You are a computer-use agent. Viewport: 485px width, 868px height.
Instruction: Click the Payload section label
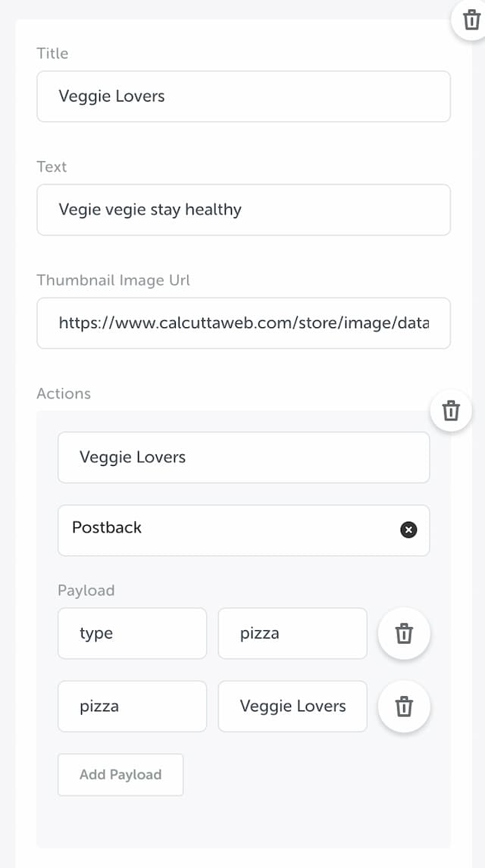click(x=86, y=591)
